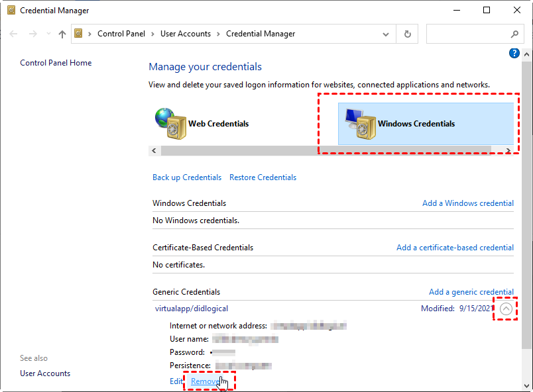The width and height of the screenshot is (533, 392).
Task: Collapse the virtualapp/didlogical credential chevron
Action: [506, 309]
